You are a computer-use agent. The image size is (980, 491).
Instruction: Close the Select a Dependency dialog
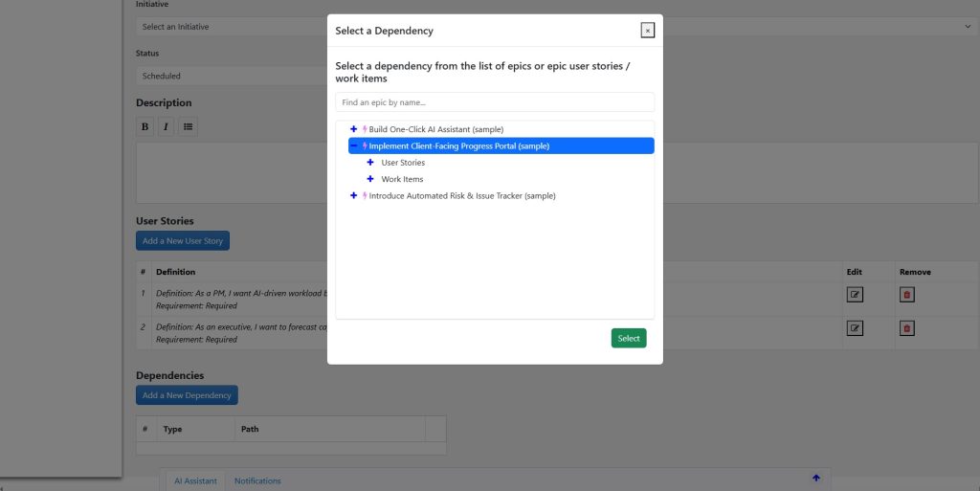[x=648, y=31]
